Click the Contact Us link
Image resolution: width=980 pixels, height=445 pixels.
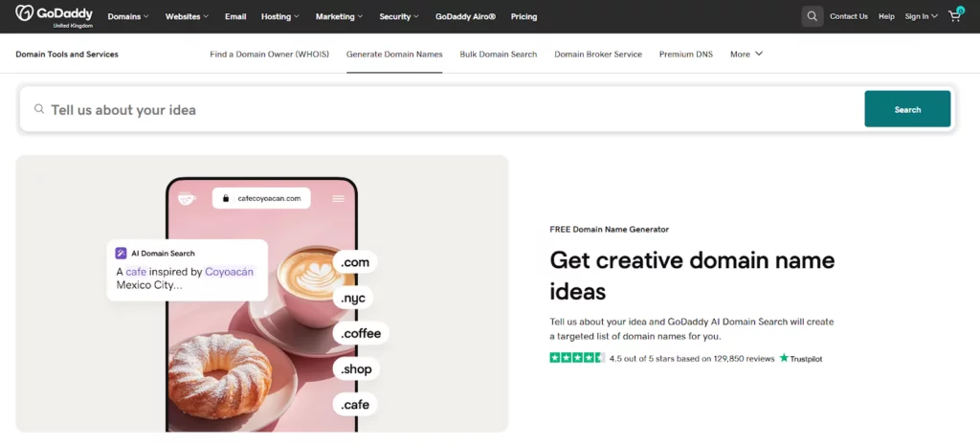(848, 16)
